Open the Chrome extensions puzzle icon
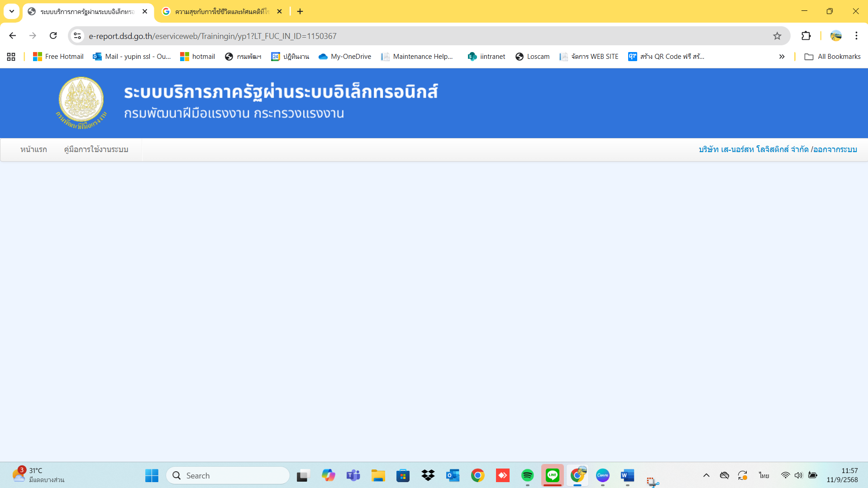 (x=806, y=36)
